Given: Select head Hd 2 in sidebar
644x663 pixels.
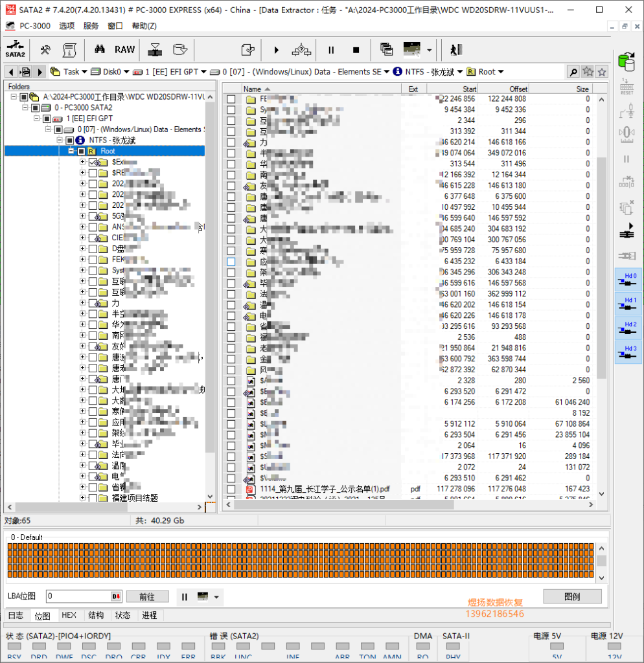Looking at the screenshot, I should (628, 328).
